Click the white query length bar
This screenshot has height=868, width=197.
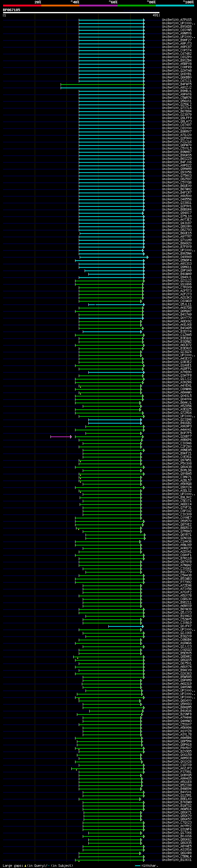pos(81,13)
